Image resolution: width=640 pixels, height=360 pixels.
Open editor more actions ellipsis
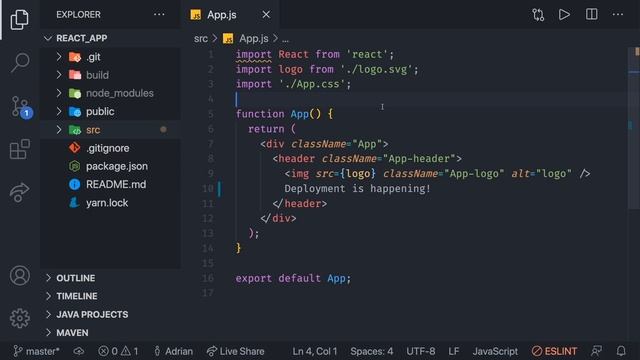coord(618,15)
